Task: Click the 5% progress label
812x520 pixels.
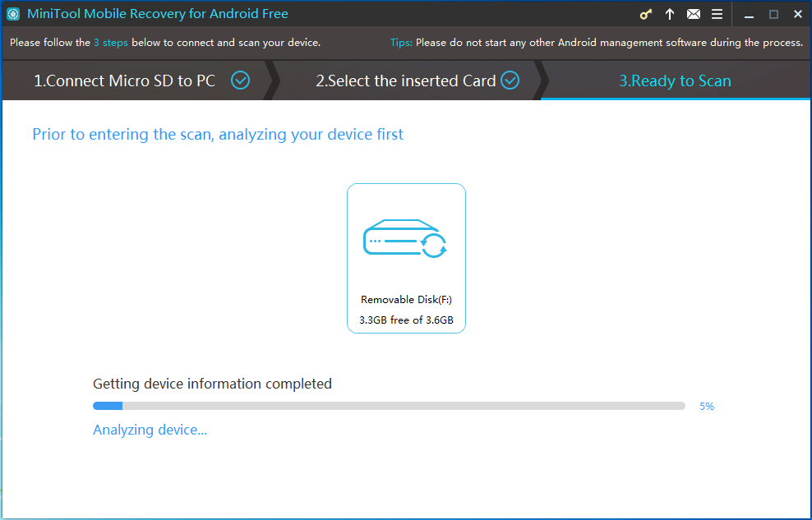Action: (x=706, y=405)
